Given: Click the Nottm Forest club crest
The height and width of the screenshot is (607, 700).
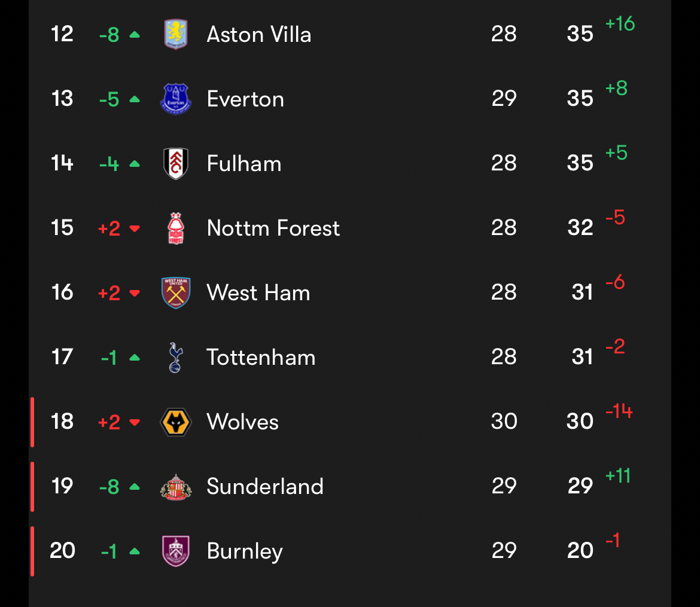Looking at the screenshot, I should tap(176, 228).
